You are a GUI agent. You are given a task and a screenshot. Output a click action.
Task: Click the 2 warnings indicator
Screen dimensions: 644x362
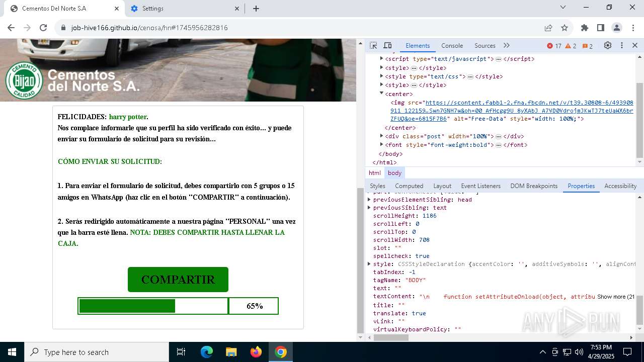(571, 46)
